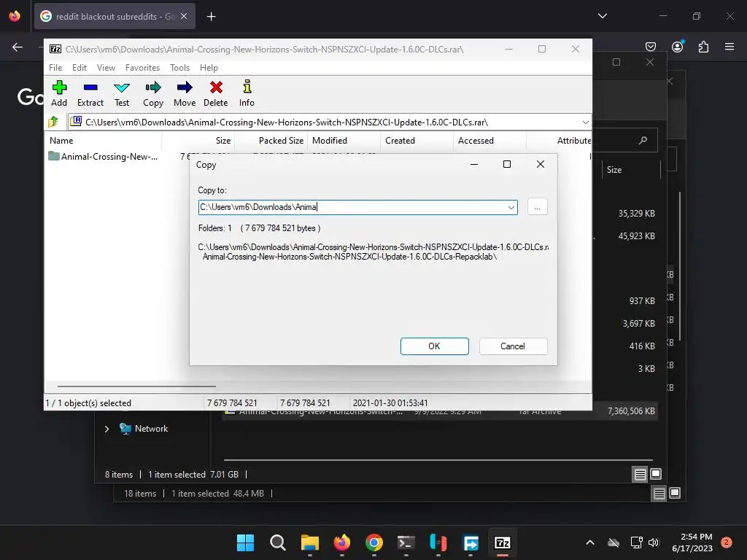Open the terminal app from the taskbar
The image size is (747, 560).
(406, 542)
